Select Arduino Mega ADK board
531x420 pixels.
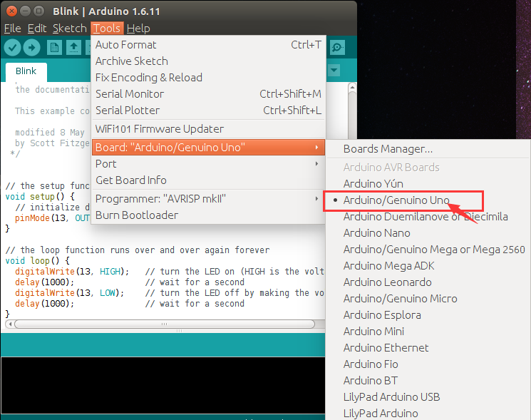pos(428,266)
